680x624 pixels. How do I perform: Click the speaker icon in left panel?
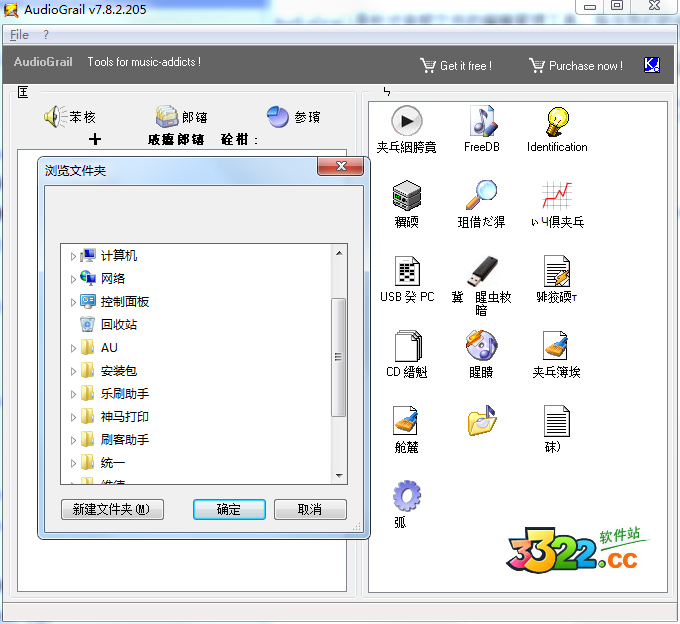click(x=55, y=117)
